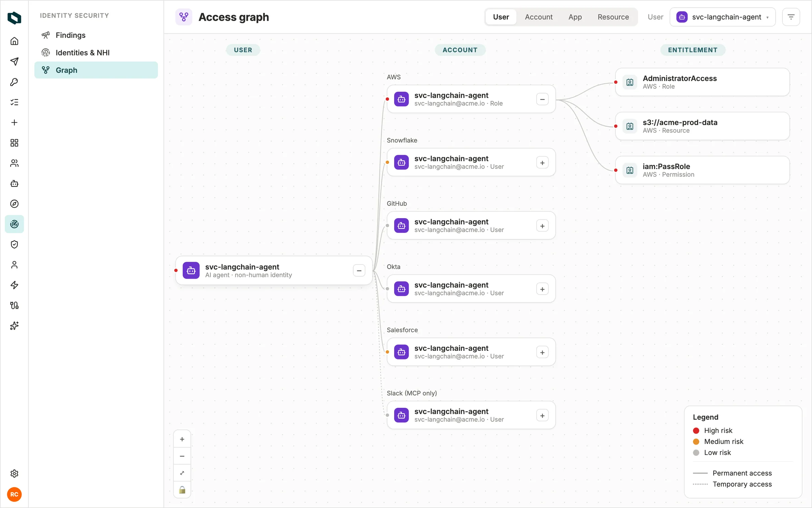
Task: Expand the GitHub account node
Action: coord(542,226)
